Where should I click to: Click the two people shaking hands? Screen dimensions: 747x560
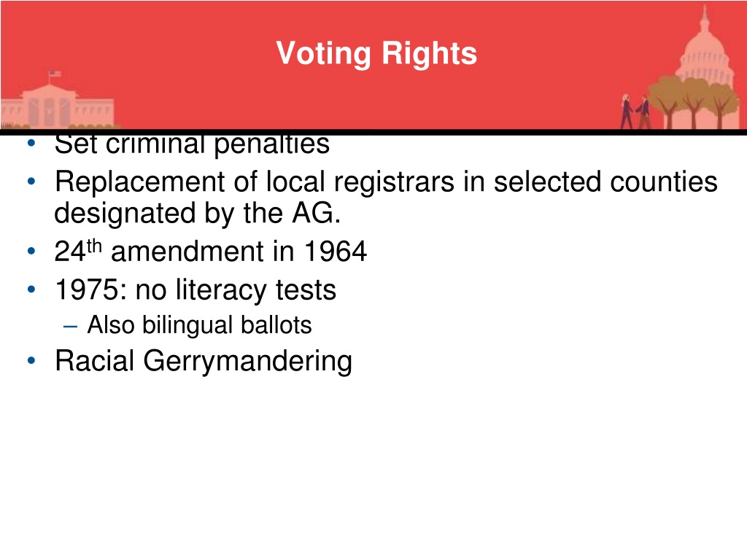click(x=635, y=112)
